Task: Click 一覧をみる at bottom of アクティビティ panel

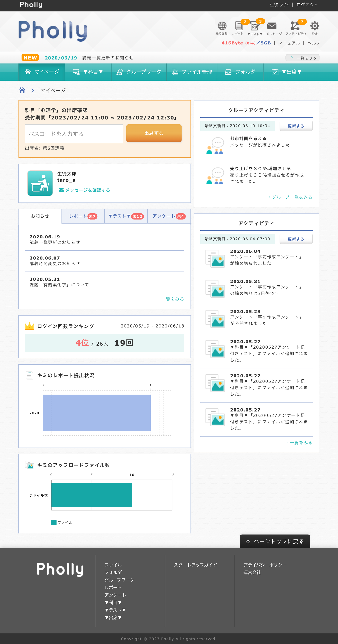Action: click(x=299, y=443)
